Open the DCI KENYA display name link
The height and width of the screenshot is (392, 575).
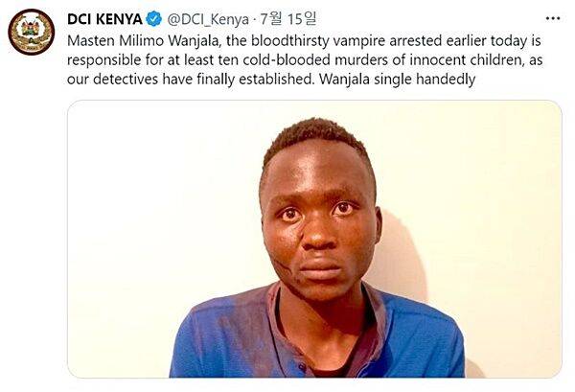(x=104, y=19)
